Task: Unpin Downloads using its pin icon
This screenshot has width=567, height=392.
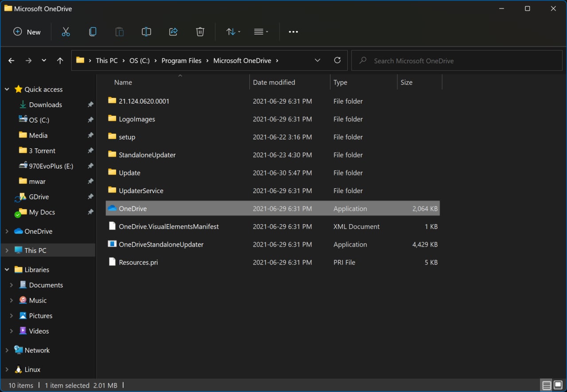Action: (90, 105)
